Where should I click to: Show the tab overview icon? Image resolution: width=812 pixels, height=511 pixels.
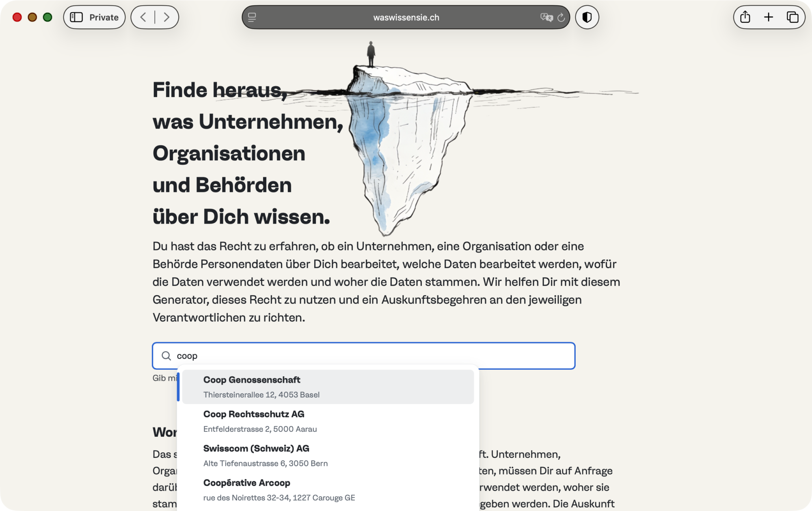793,17
